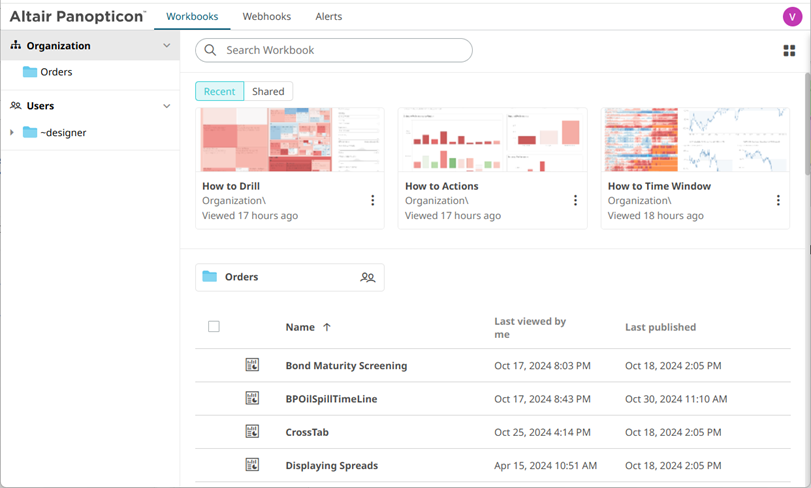Click the Orders folder permissions icon

tap(368, 277)
